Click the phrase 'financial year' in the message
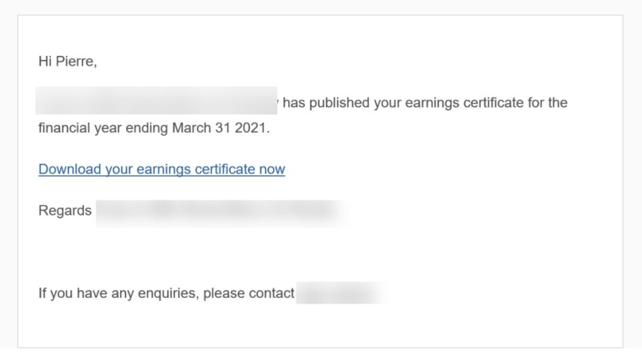The width and height of the screenshot is (642, 364). click(x=80, y=128)
